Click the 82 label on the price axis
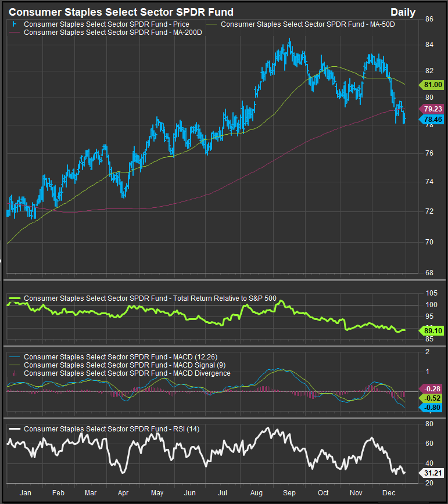Image resolution: width=448 pixels, height=504 pixels. pos(429,71)
